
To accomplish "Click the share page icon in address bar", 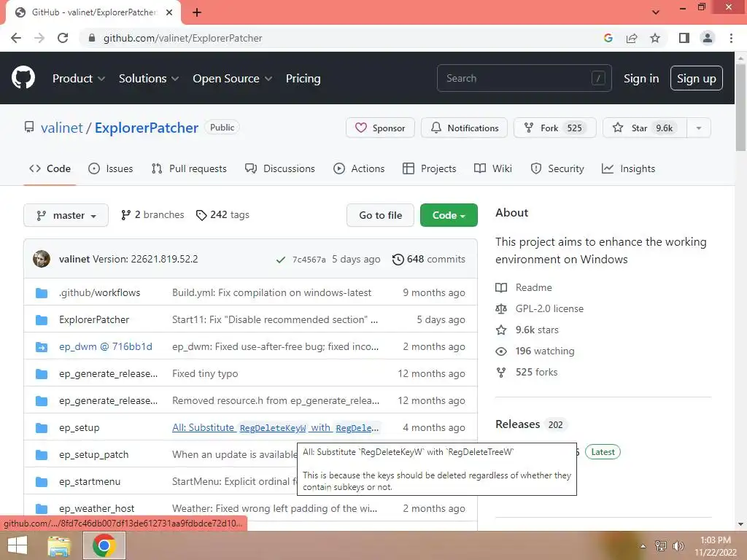I will click(x=632, y=38).
